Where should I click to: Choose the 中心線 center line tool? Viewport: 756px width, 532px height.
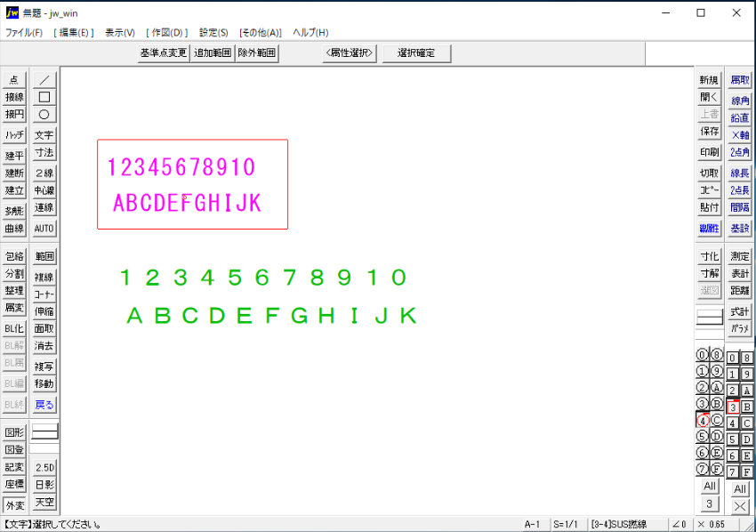coord(44,190)
